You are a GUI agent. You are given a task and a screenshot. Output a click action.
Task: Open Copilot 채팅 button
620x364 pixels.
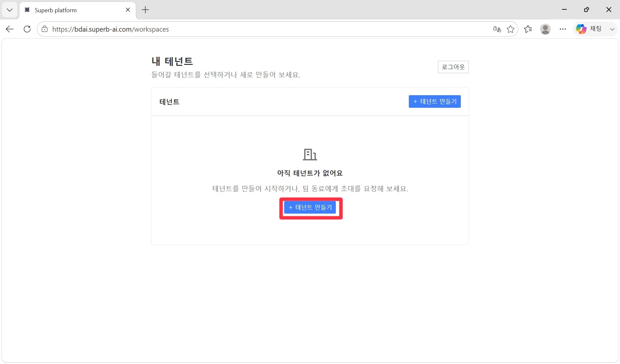pos(589,29)
